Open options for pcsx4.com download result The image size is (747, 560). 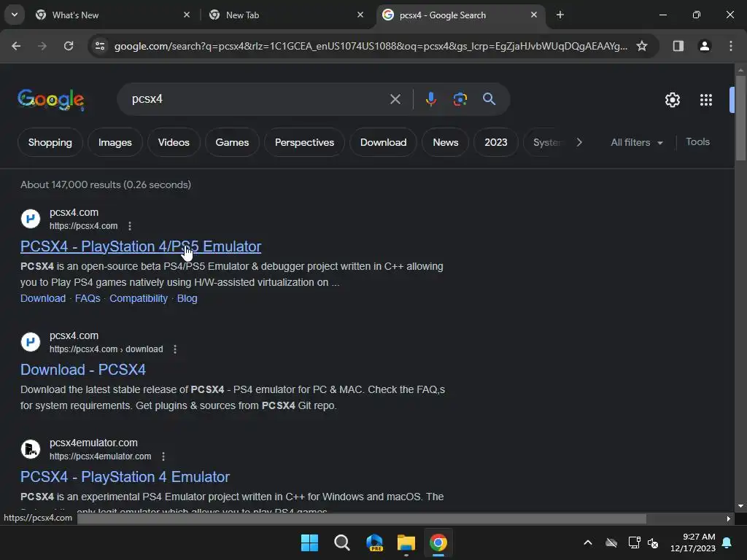point(175,349)
